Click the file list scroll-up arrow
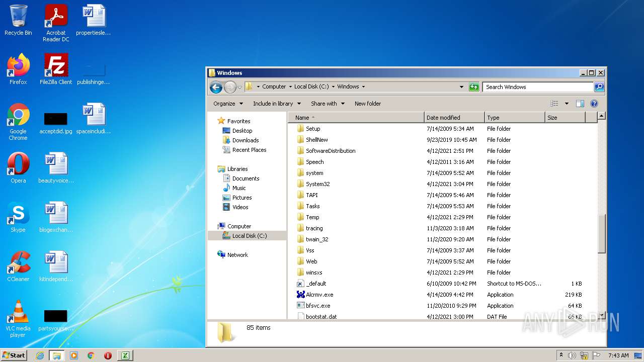 pos(601,116)
